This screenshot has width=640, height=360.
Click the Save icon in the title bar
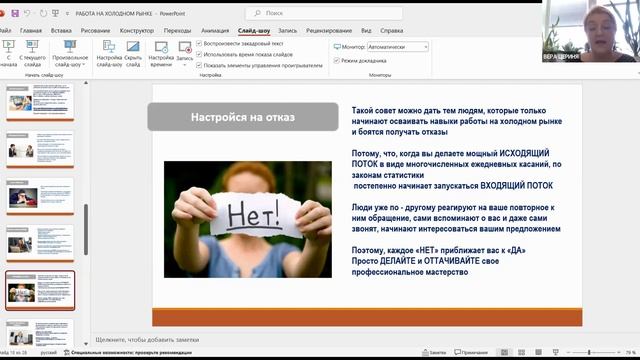tap(15, 13)
